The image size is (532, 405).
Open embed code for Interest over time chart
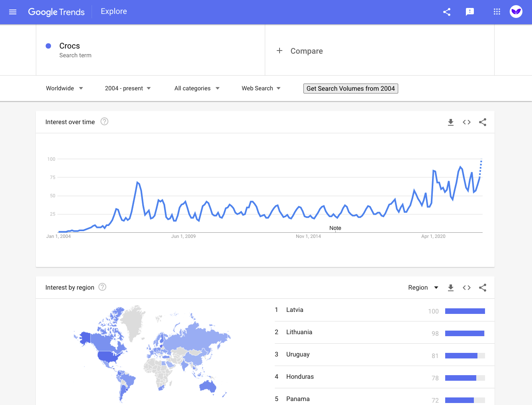pos(466,122)
